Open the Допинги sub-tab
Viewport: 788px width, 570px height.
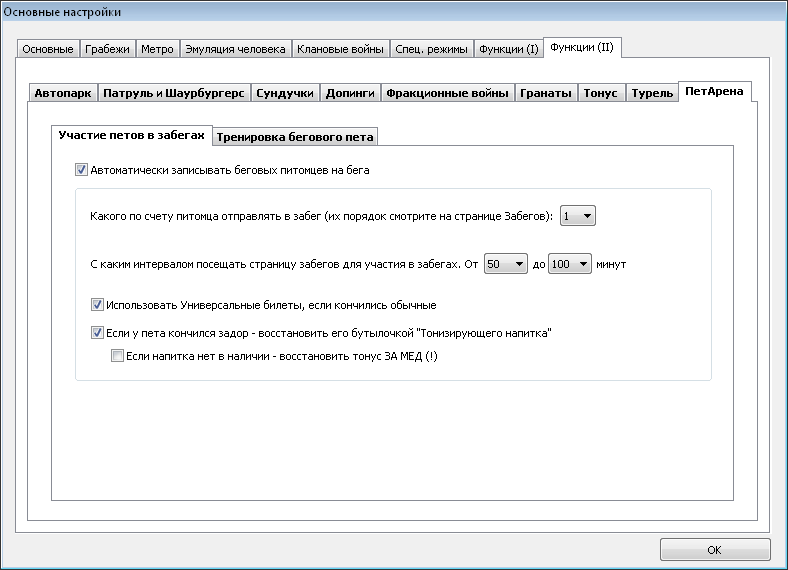click(350, 93)
